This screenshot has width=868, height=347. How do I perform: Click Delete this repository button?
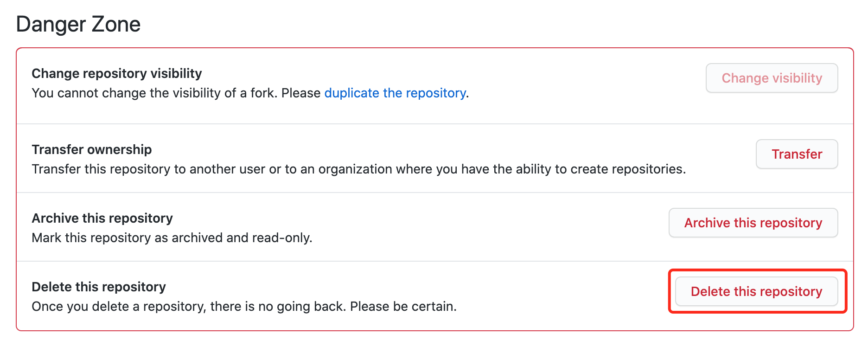pyautogui.click(x=756, y=291)
